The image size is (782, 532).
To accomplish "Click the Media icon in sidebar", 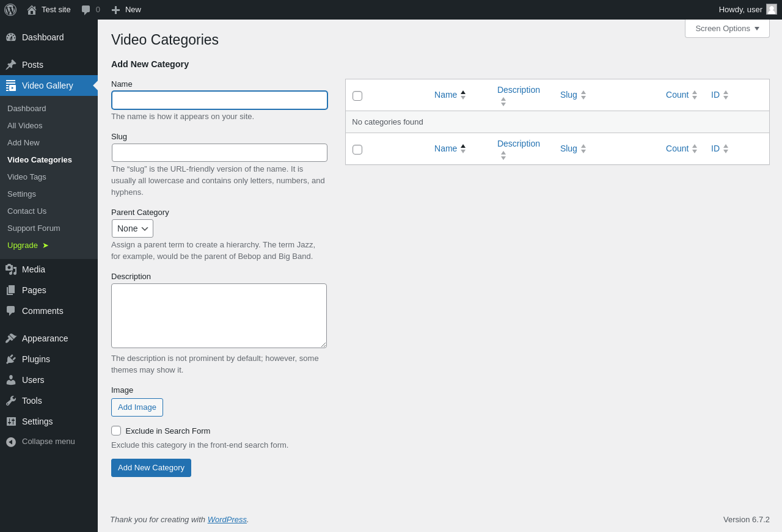I will click(x=11, y=269).
